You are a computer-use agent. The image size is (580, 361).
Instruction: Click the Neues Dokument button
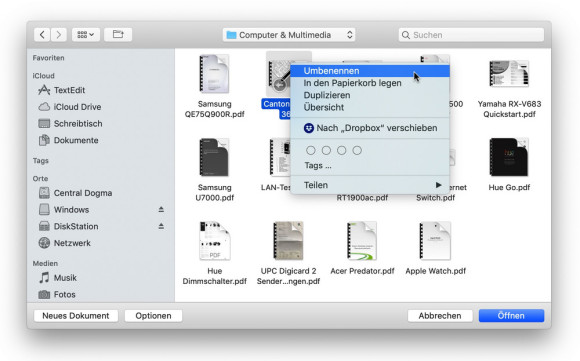(x=76, y=316)
